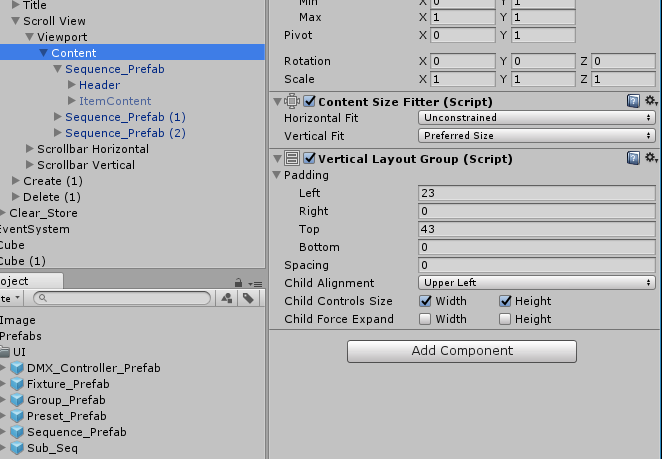The image size is (662, 459).
Task: Click the Add Component button
Action: pos(462,351)
